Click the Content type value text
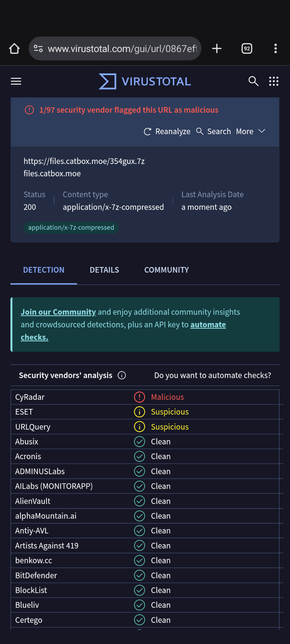 [x=113, y=207]
